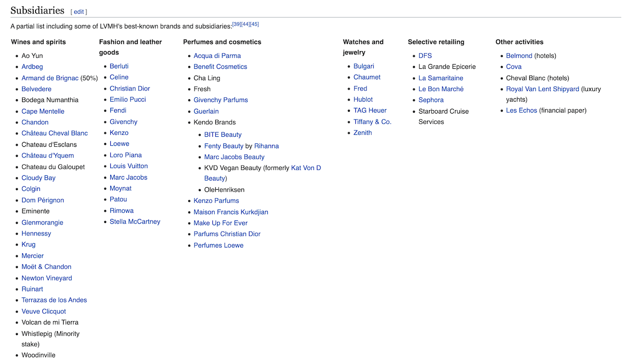Go to the Hennessy page
The height and width of the screenshot is (364, 626).
coord(36,234)
